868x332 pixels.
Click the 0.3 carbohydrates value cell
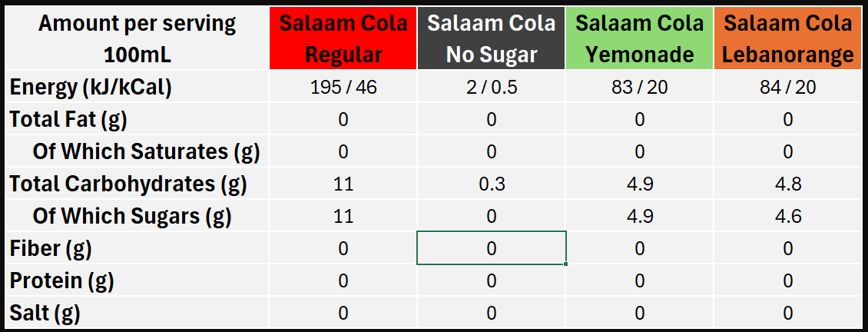(x=491, y=184)
